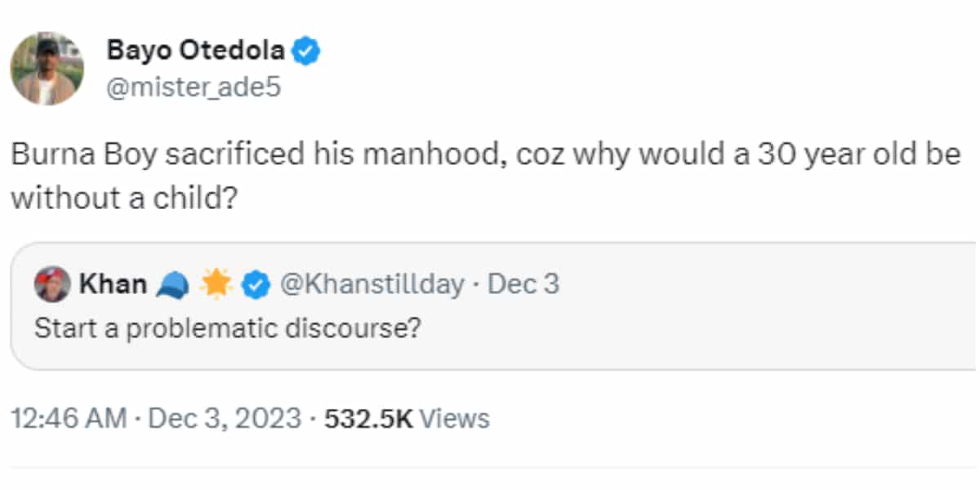The width and height of the screenshot is (980, 490).
Task: Open Bayo Otedola display name link
Action: coord(195,51)
